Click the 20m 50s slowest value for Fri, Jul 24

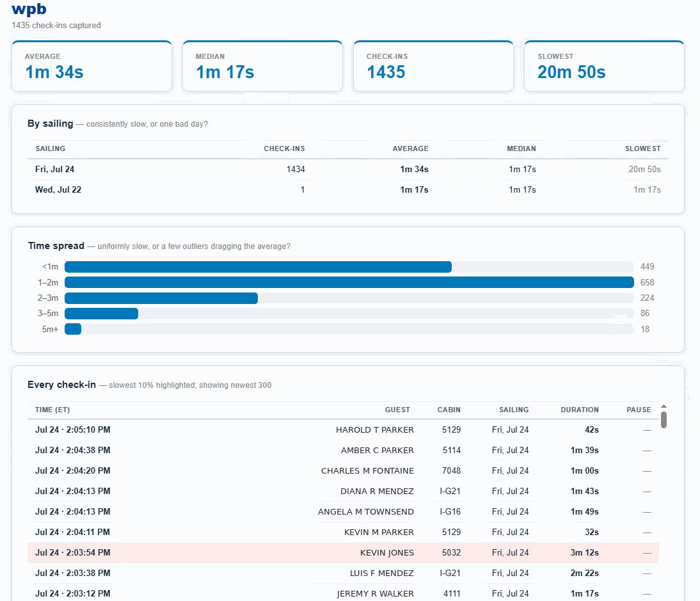coord(644,169)
